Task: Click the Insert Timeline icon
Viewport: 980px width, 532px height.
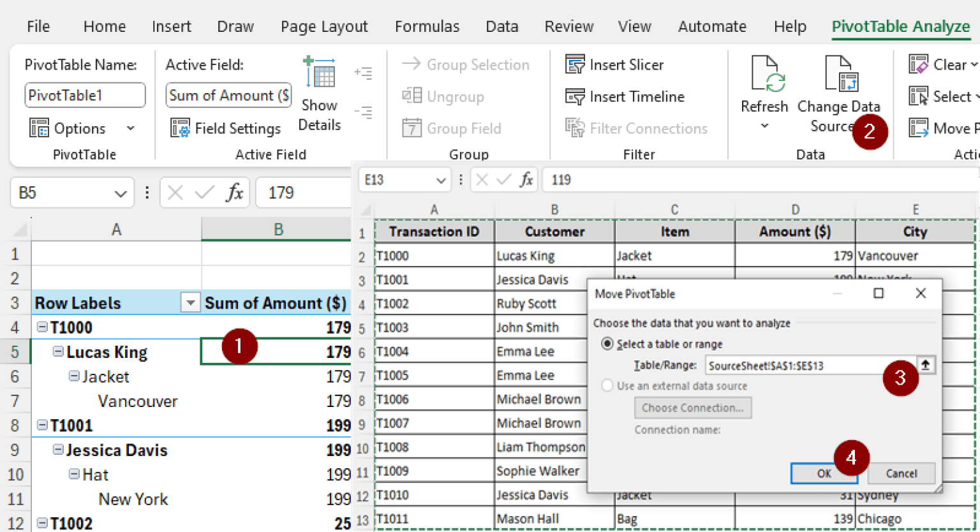Action: click(576, 96)
